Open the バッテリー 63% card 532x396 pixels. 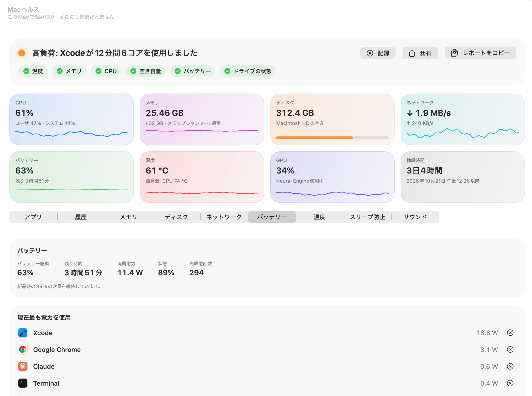pyautogui.click(x=72, y=177)
